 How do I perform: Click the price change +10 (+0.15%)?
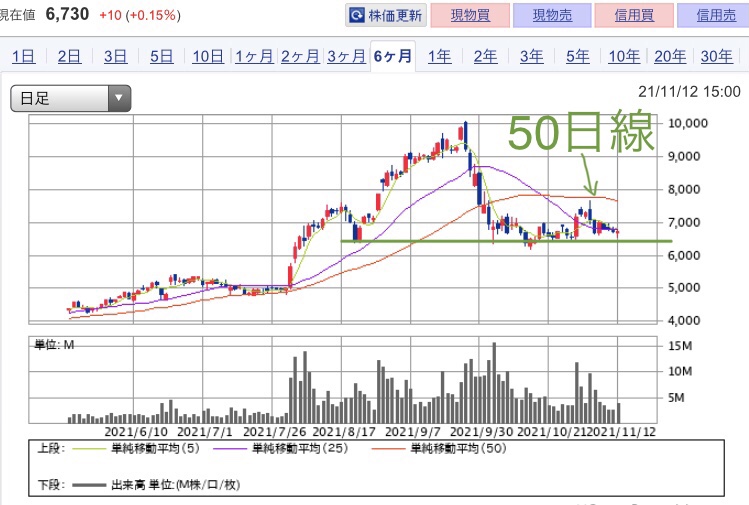pyautogui.click(x=140, y=15)
